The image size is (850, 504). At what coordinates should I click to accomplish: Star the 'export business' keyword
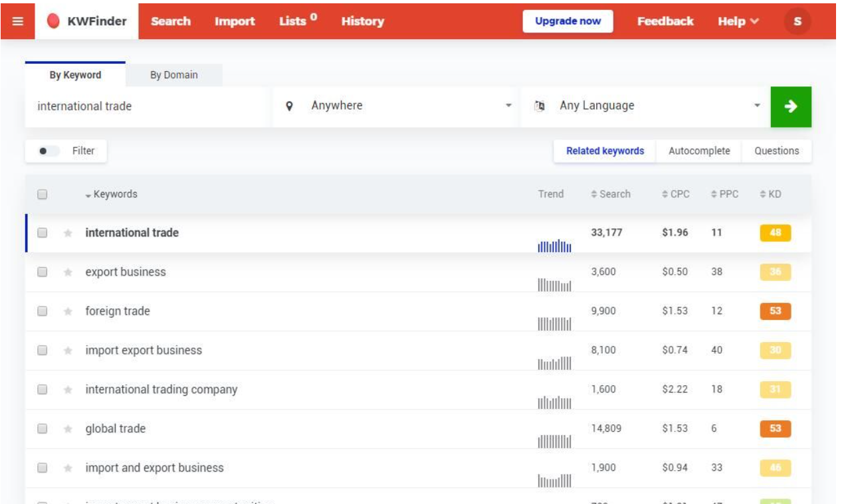[x=68, y=272]
